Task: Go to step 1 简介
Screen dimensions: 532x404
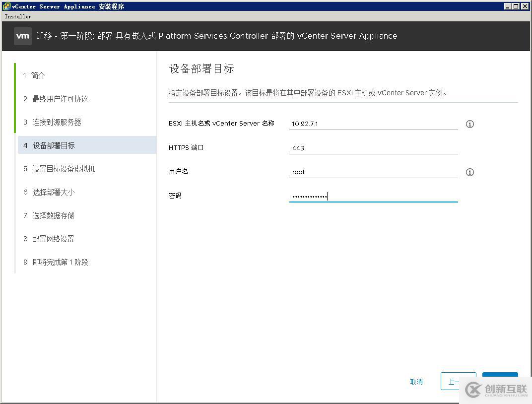Action: coord(34,75)
